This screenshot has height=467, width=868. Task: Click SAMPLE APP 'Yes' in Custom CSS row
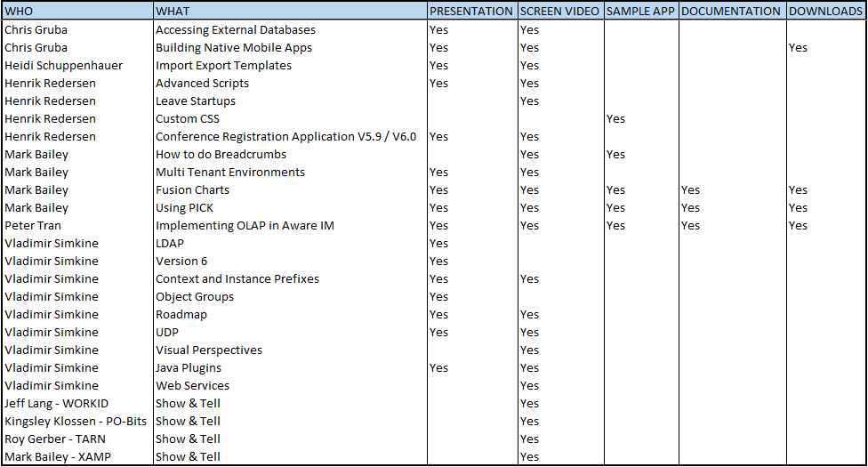[615, 118]
